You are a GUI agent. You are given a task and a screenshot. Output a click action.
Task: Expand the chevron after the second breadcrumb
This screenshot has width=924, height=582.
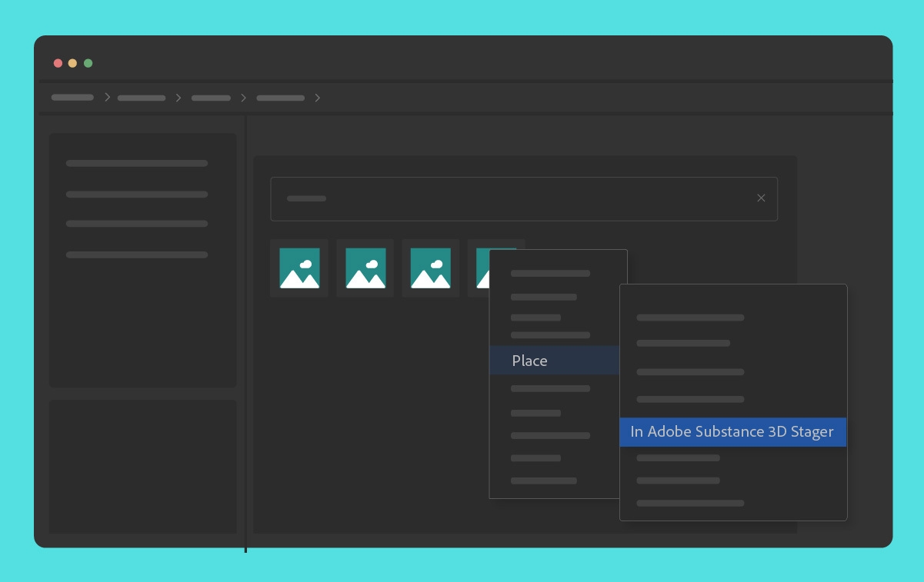coord(178,98)
